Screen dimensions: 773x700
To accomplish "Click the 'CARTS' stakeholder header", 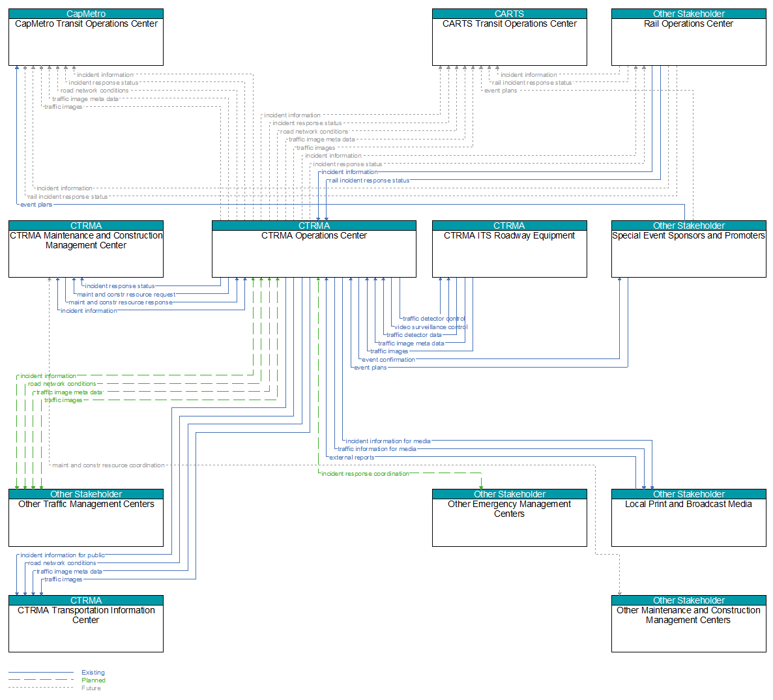I will tap(509, 14).
